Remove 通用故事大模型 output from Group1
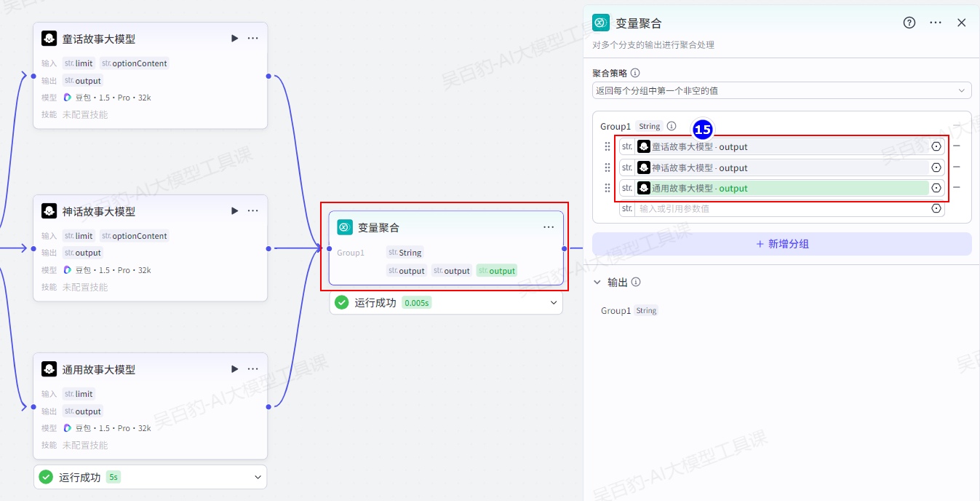980x501 pixels. click(x=957, y=188)
